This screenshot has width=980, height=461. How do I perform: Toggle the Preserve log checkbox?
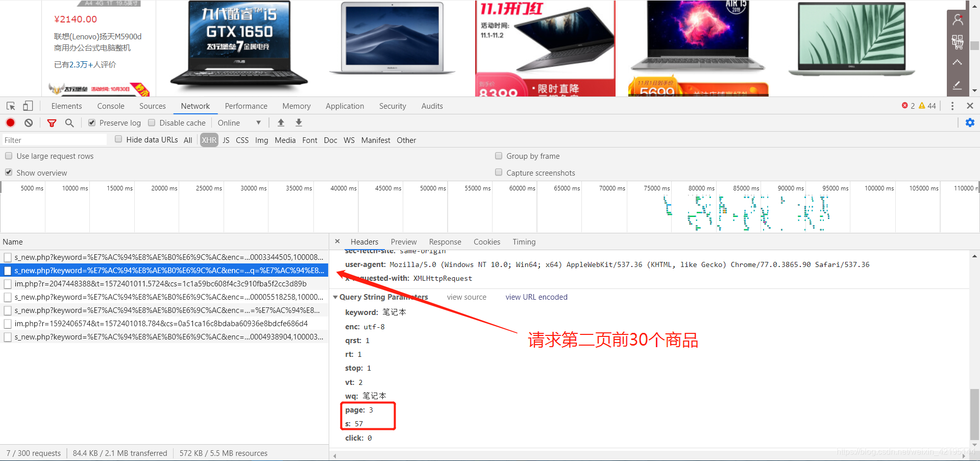(x=92, y=123)
